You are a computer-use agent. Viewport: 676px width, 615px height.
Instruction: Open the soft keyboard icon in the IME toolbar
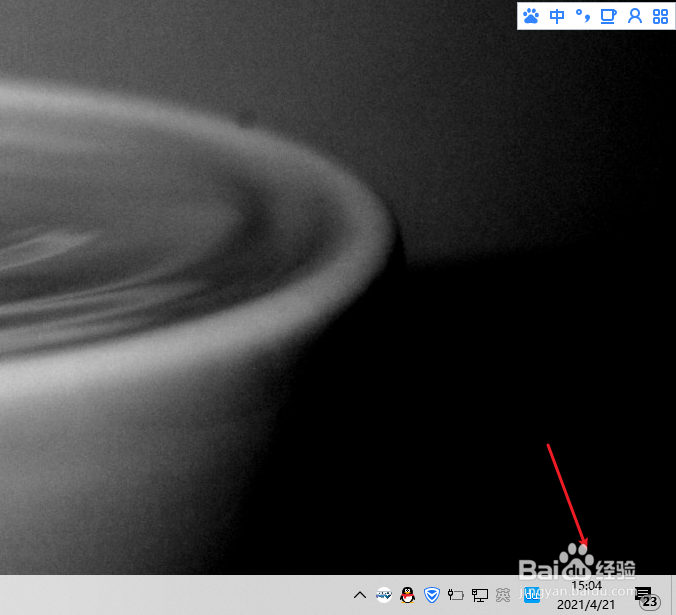pyautogui.click(x=608, y=16)
